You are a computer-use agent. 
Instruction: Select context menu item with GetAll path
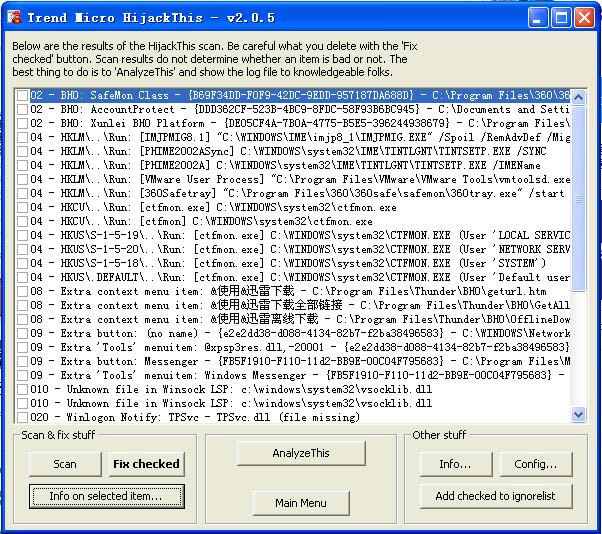tap(300, 305)
